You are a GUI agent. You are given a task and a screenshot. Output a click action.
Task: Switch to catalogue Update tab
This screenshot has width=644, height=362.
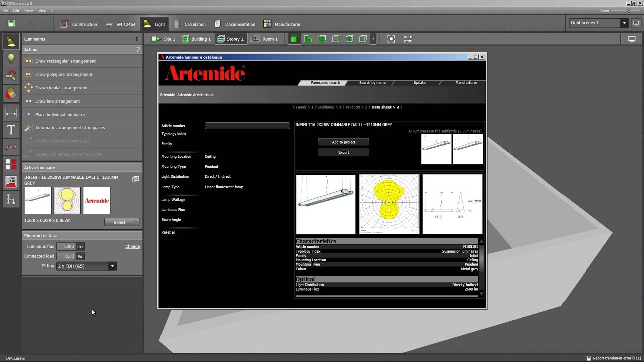(x=419, y=83)
